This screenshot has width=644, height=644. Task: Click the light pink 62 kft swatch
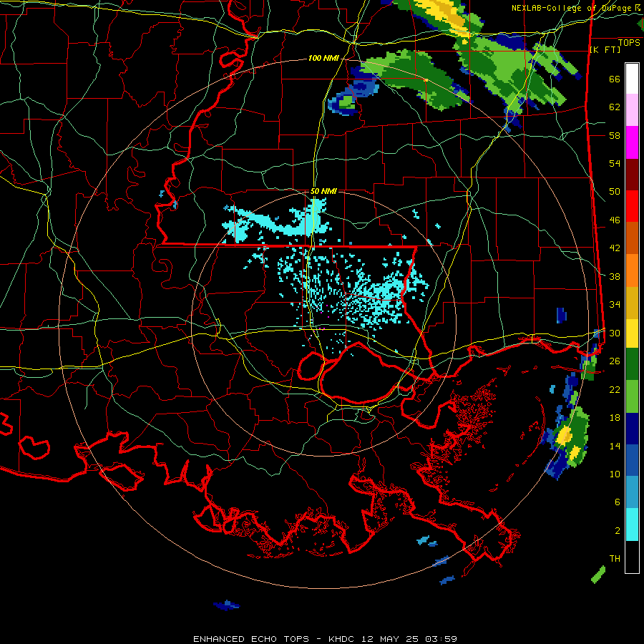[x=632, y=110]
